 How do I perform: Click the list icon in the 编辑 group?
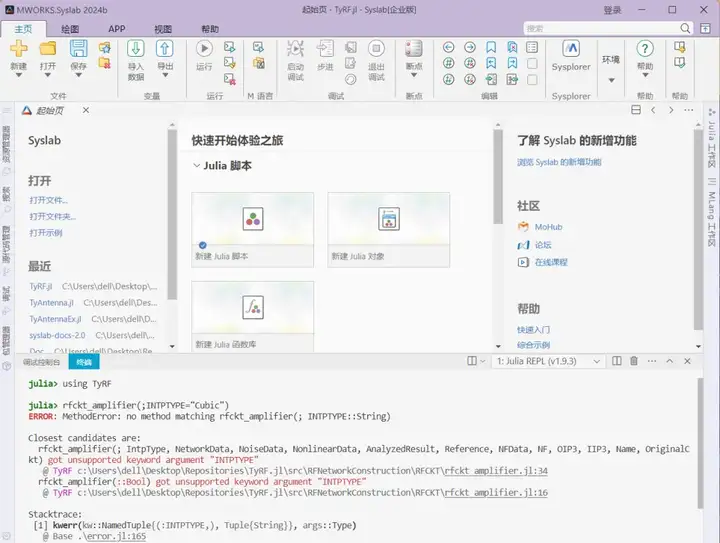click(x=532, y=47)
